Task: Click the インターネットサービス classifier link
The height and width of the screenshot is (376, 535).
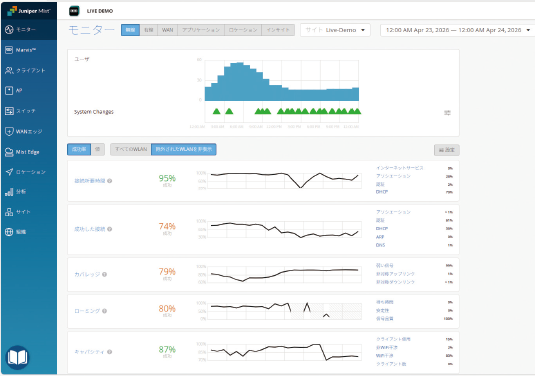Action: [400, 168]
